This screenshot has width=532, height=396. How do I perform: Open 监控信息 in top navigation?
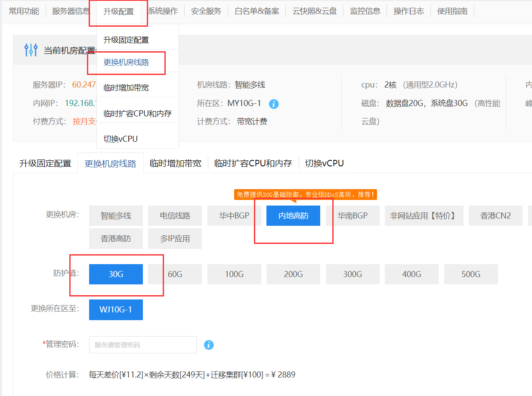365,12
